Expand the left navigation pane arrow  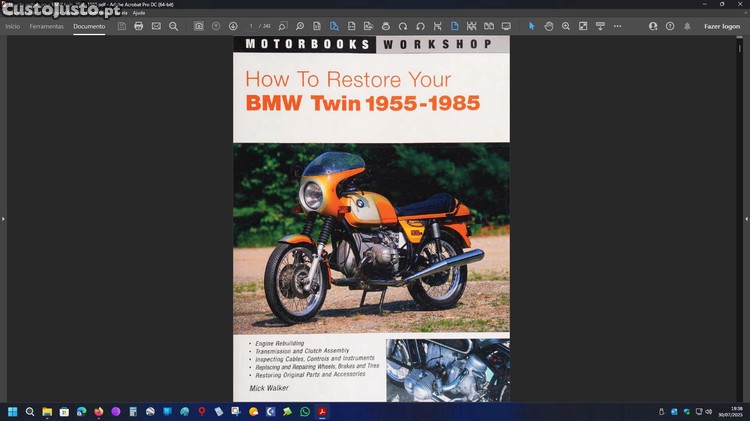3,218
